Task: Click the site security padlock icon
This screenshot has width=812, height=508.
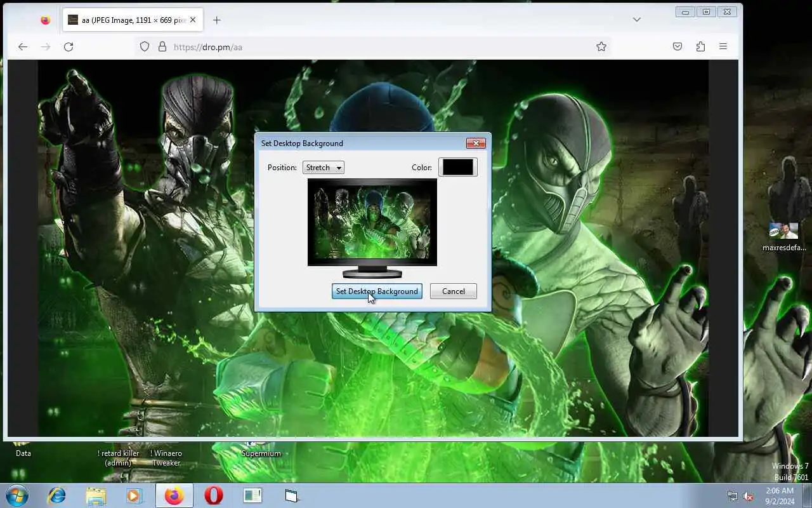Action: (x=162, y=46)
